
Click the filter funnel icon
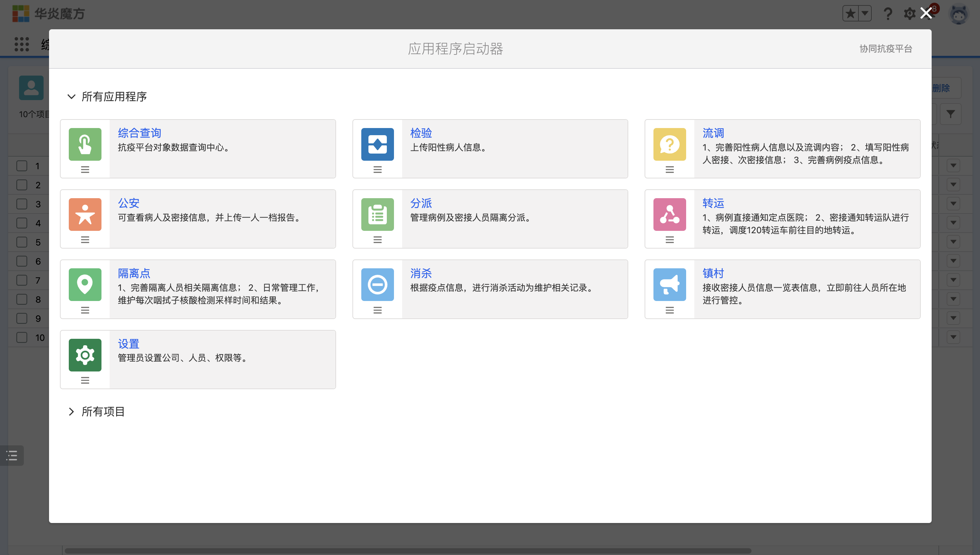[x=951, y=114]
